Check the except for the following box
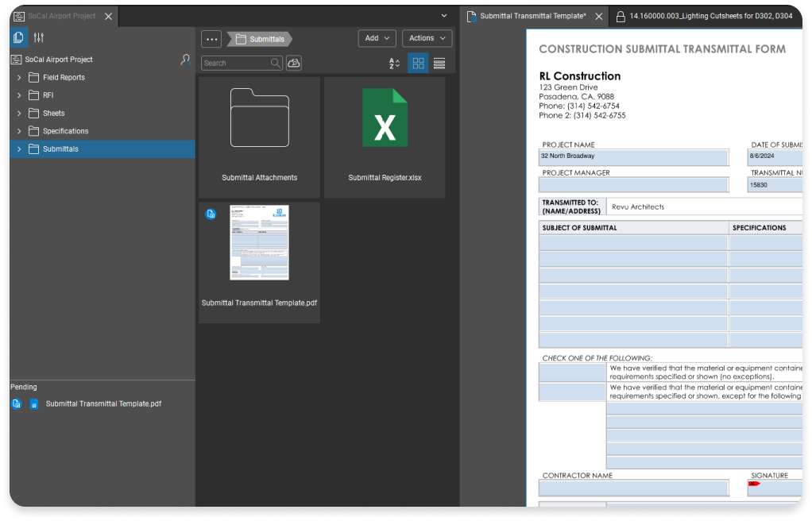The width and height of the screenshot is (812, 521). coord(572,392)
